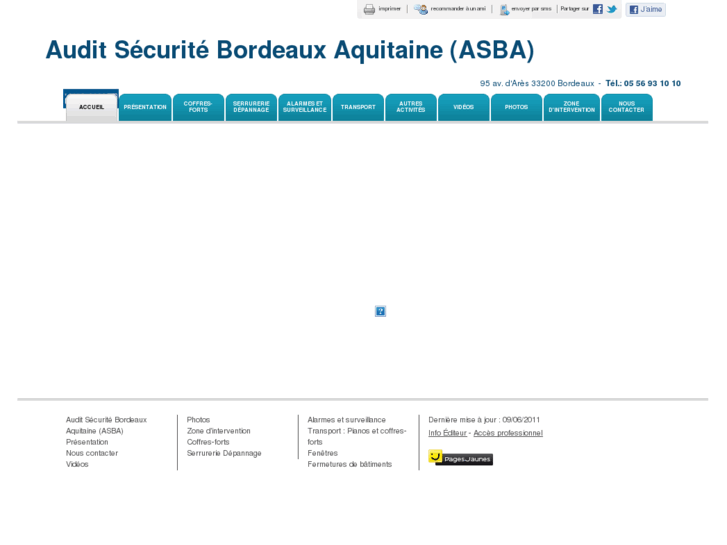This screenshot has width=727, height=545.
Task: Go to the Serrurerie Dépannage tab
Action: (x=251, y=108)
